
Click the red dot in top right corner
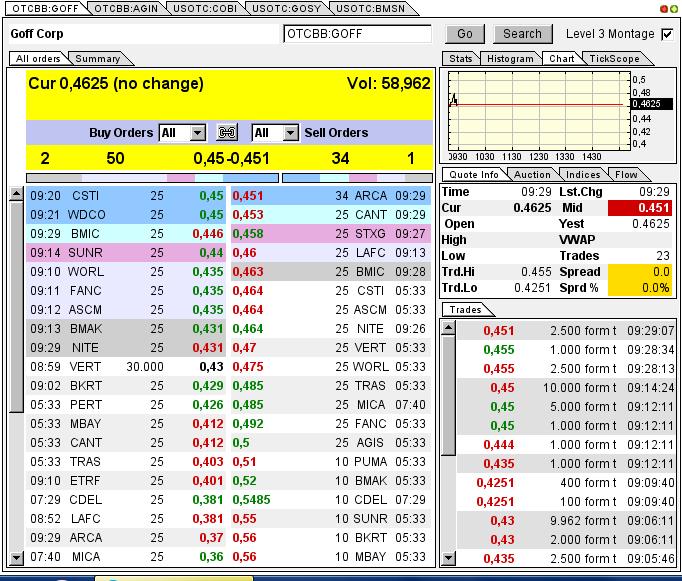(x=664, y=9)
